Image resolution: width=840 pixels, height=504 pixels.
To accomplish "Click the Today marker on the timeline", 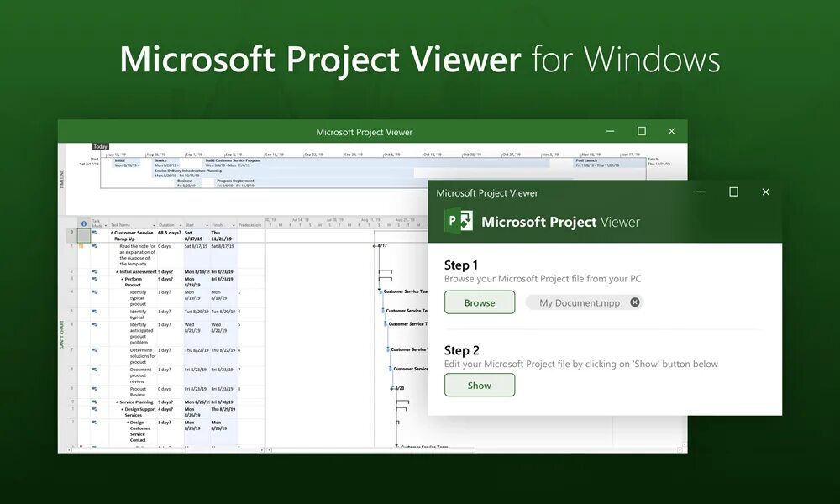I will pos(100,146).
